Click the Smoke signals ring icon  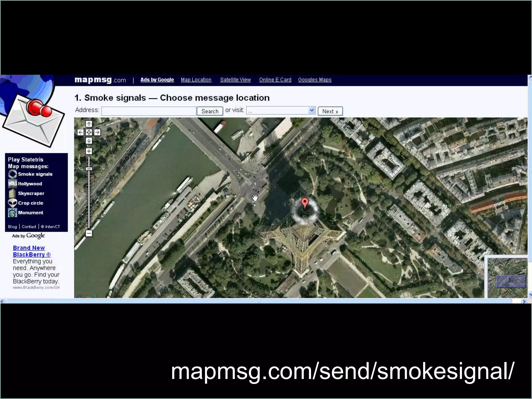[x=12, y=174]
